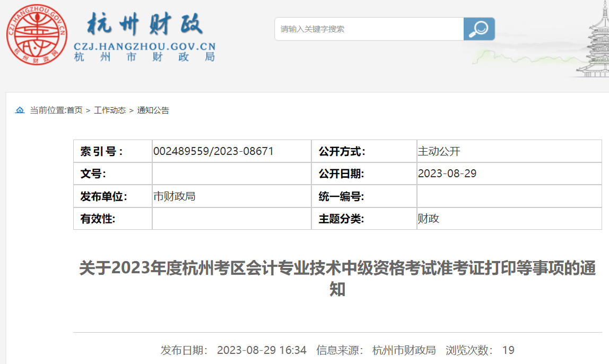Open the 通知公告 breadcrumb link
The width and height of the screenshot is (609, 364).
(153, 110)
